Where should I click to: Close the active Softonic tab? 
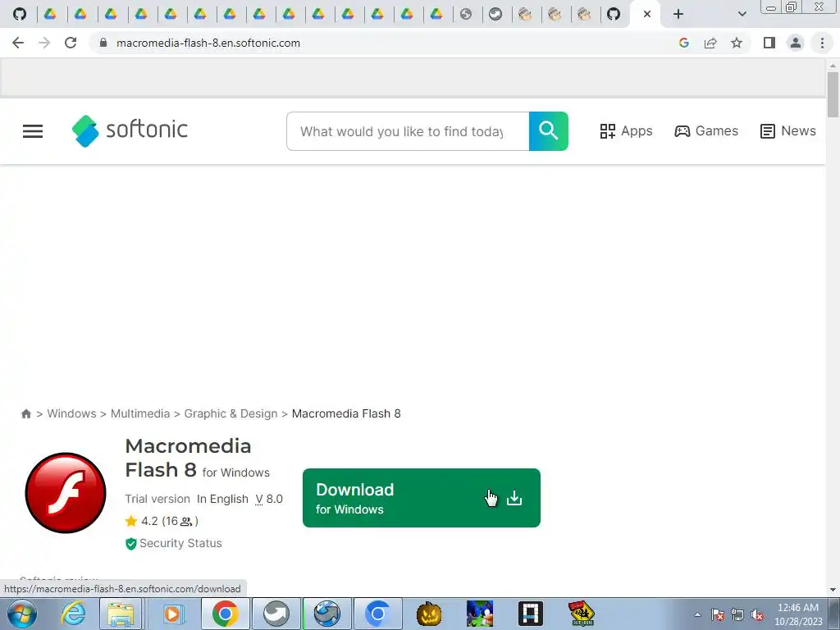pos(646,14)
